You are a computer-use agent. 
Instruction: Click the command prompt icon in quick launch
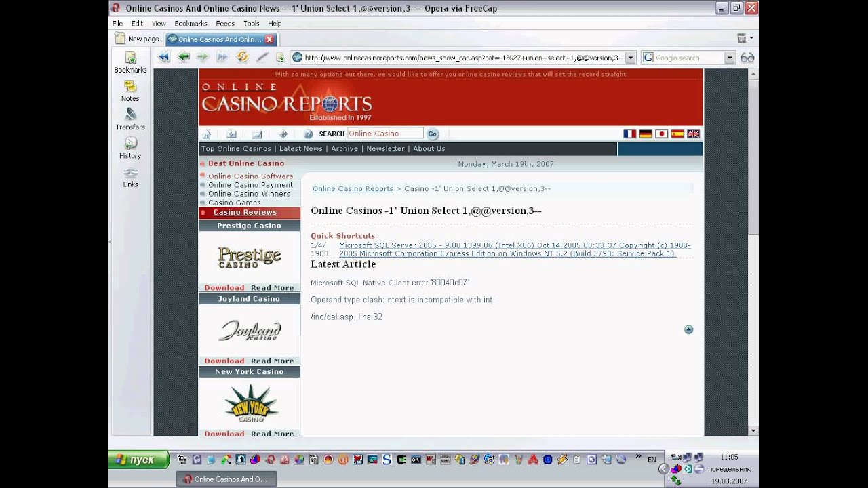coord(416,460)
